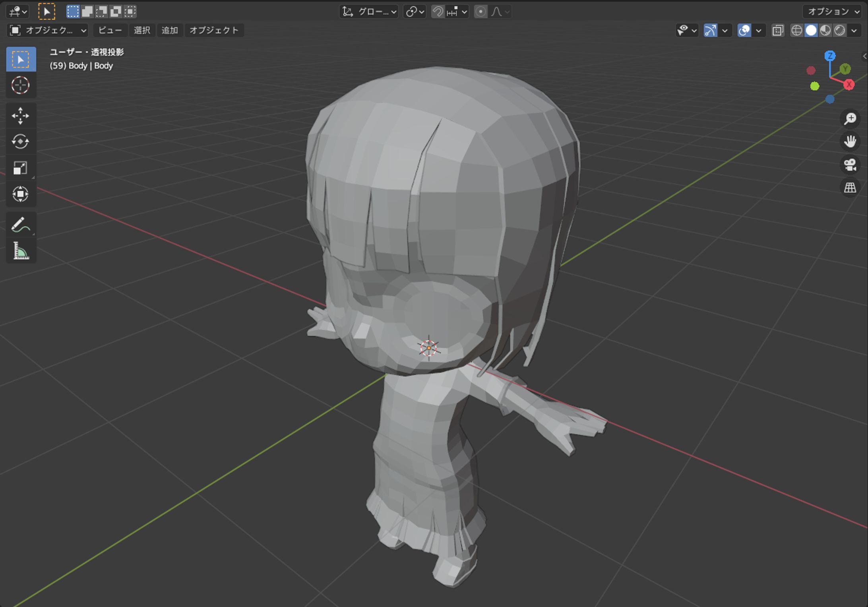The height and width of the screenshot is (607, 868).
Task: Enable proportional editing
Action: [x=481, y=12]
